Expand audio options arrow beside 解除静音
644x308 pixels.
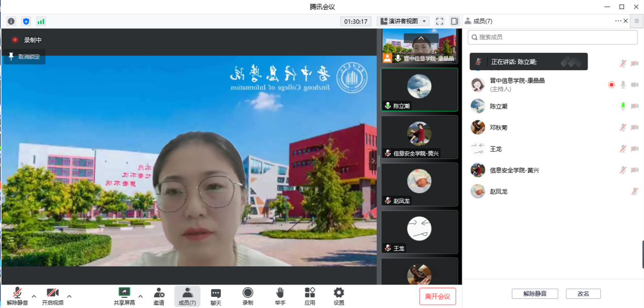tap(34, 296)
